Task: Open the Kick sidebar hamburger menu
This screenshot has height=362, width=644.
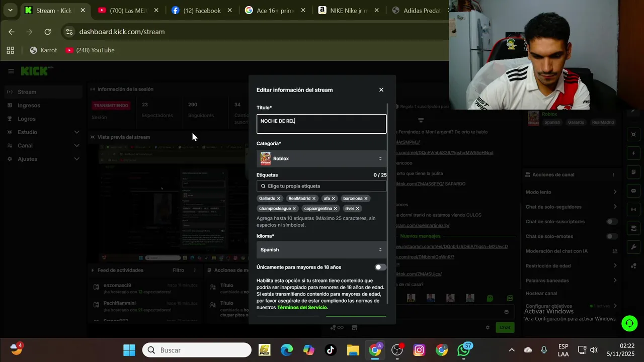Action: click(11, 71)
